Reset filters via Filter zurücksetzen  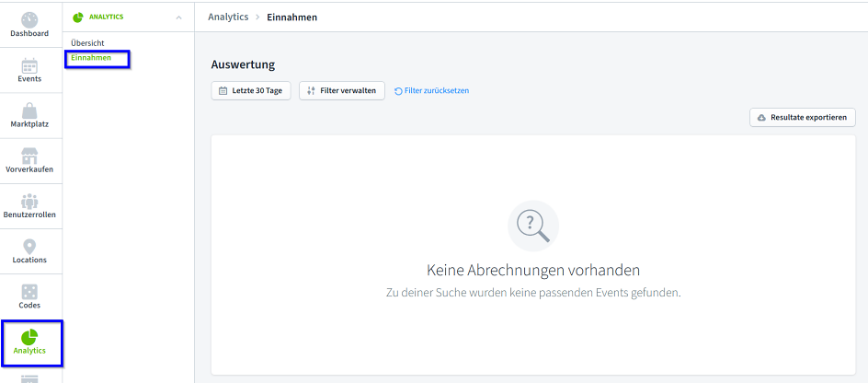tap(432, 91)
